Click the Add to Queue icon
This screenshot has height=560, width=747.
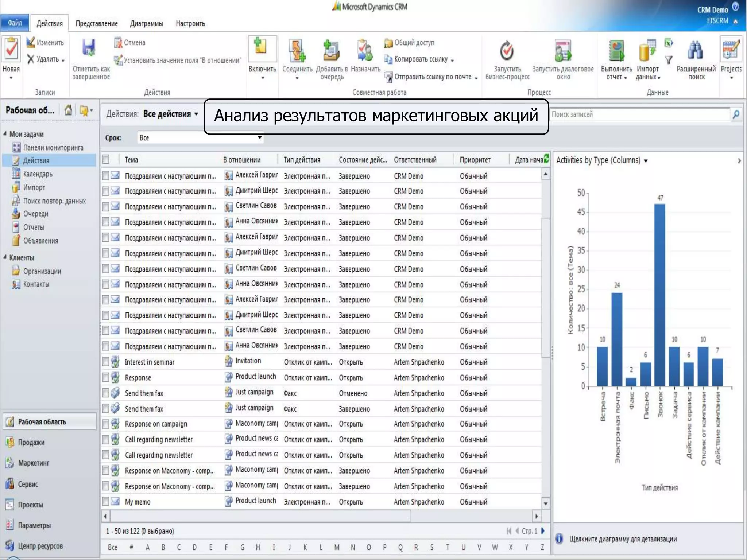332,51
